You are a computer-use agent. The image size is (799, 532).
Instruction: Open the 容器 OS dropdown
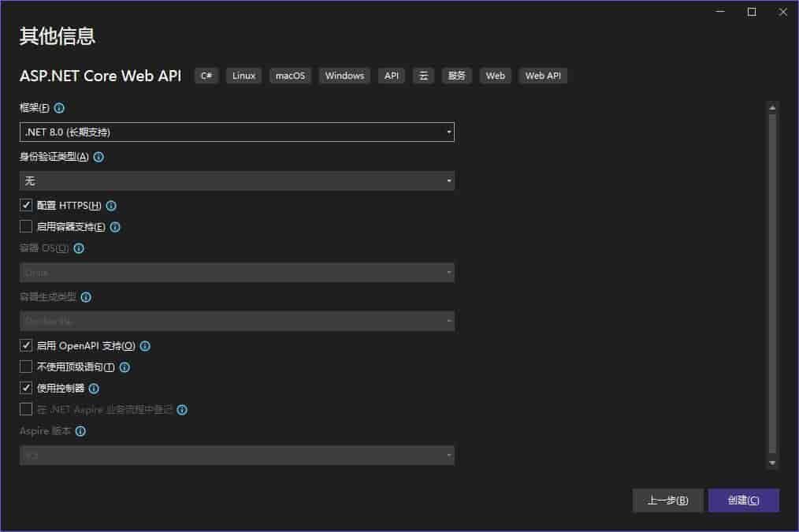[237, 273]
